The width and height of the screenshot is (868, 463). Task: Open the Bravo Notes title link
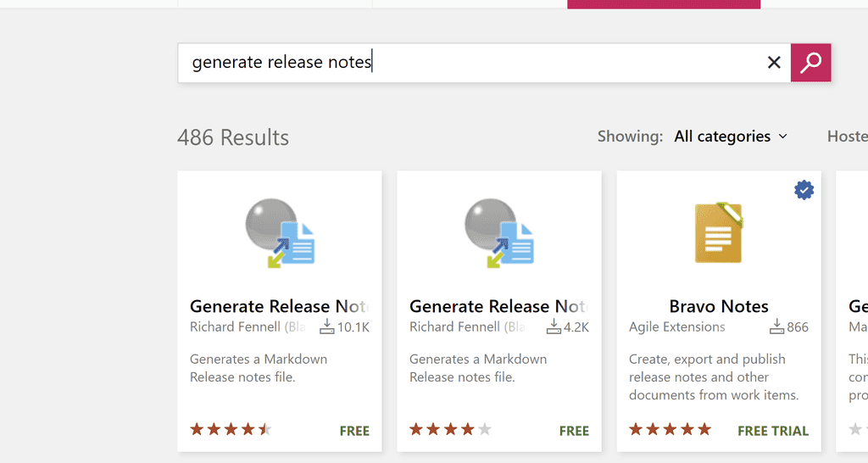pyautogui.click(x=719, y=306)
